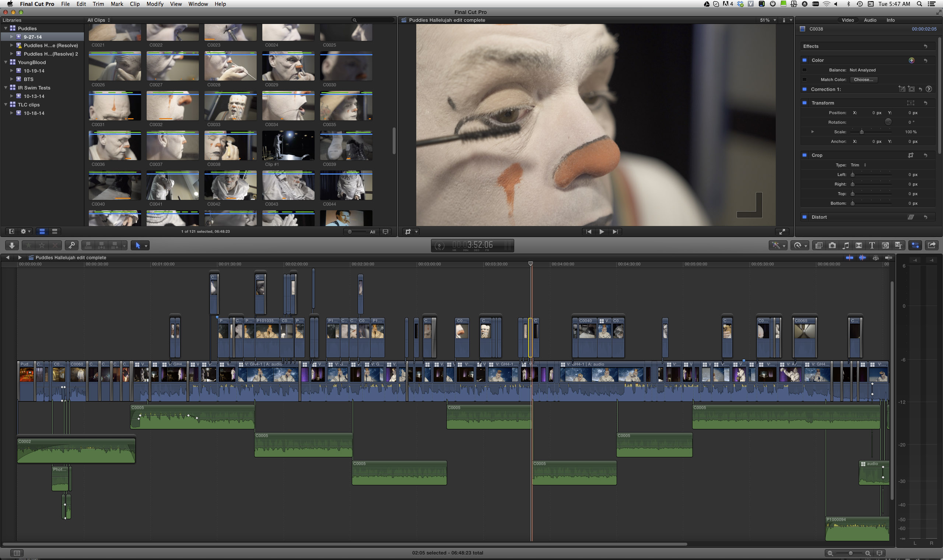The width and height of the screenshot is (943, 560).
Task: Switch to the Audio inspector tab
Action: (870, 20)
